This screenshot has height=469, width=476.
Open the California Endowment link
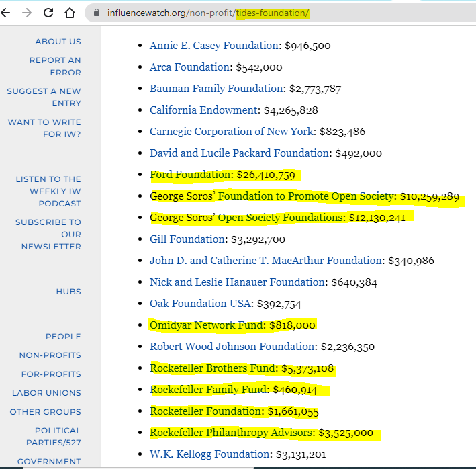coord(203,110)
